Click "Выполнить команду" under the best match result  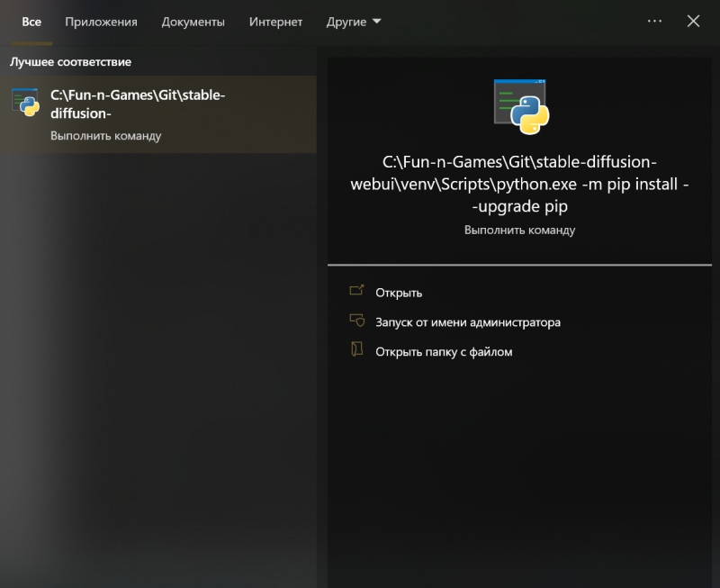tap(105, 136)
